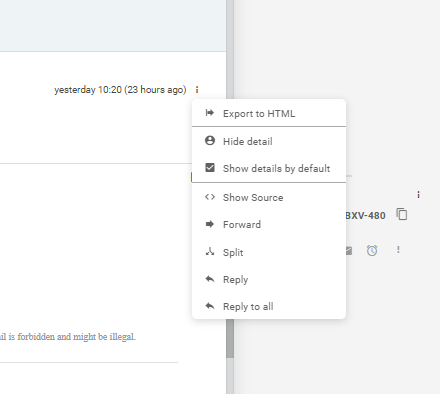Click the person icon beside Hide detail
440x394 pixels.
pyautogui.click(x=210, y=141)
